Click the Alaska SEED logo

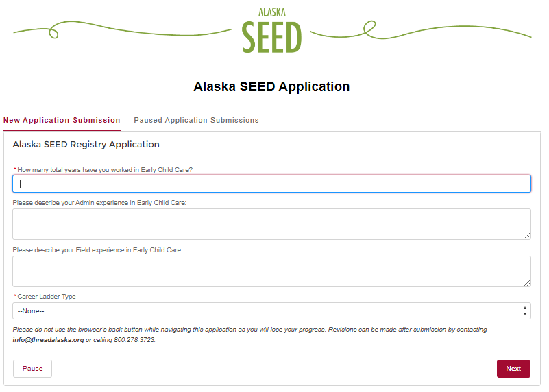tap(271, 30)
